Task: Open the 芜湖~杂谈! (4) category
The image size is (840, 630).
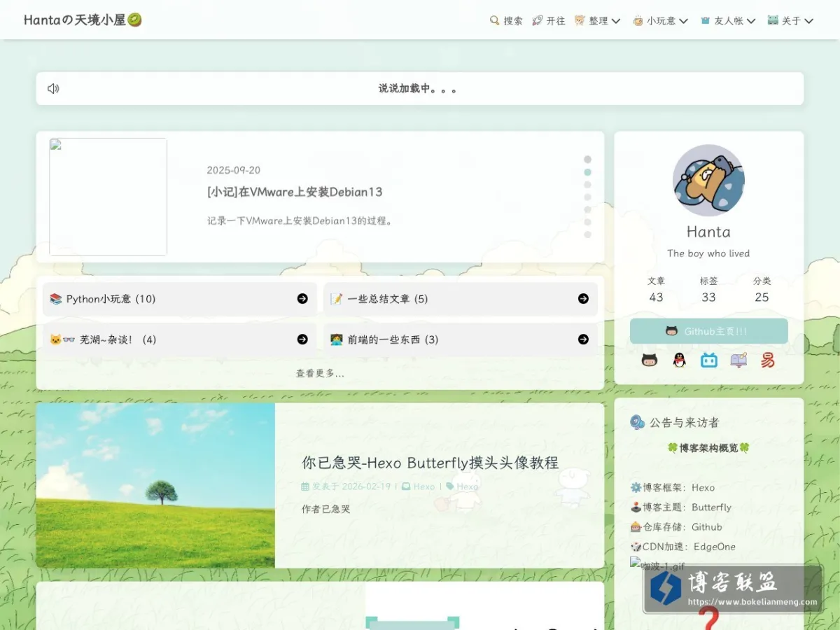Action: coord(180,339)
